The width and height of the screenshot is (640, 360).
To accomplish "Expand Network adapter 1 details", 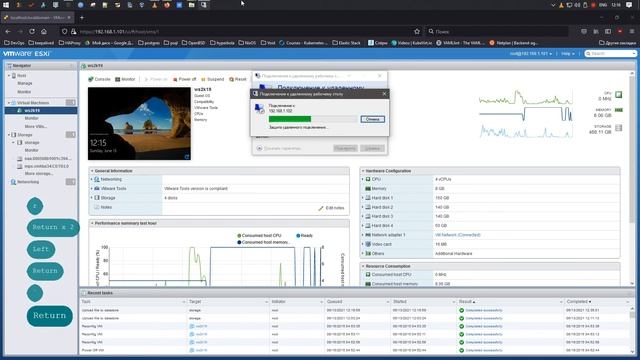I will click(362, 235).
